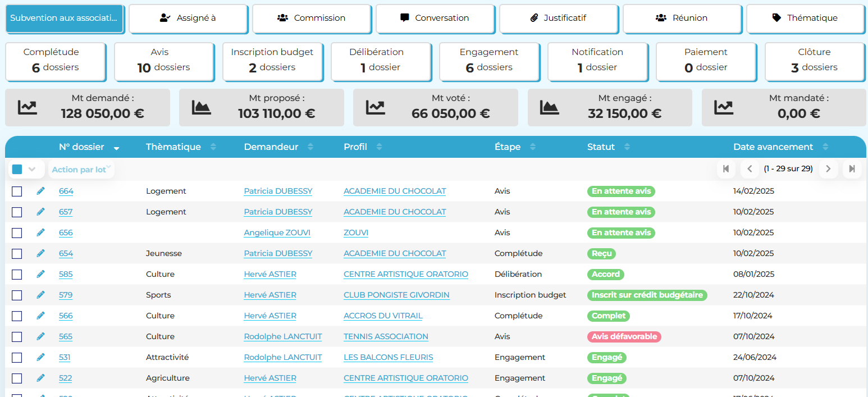Filter by the Avis step with 10 dossiers
Viewport: 868px width, 397px height.
(x=164, y=61)
